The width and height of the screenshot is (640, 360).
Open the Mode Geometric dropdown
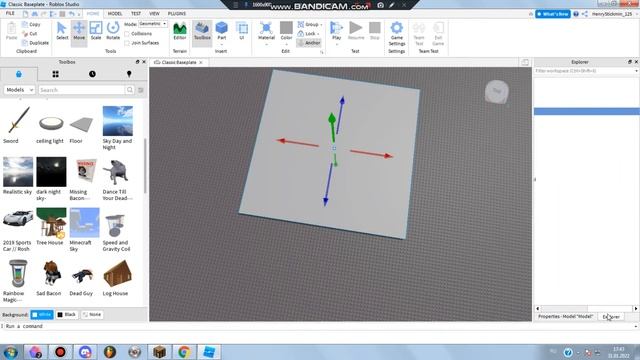[x=153, y=24]
